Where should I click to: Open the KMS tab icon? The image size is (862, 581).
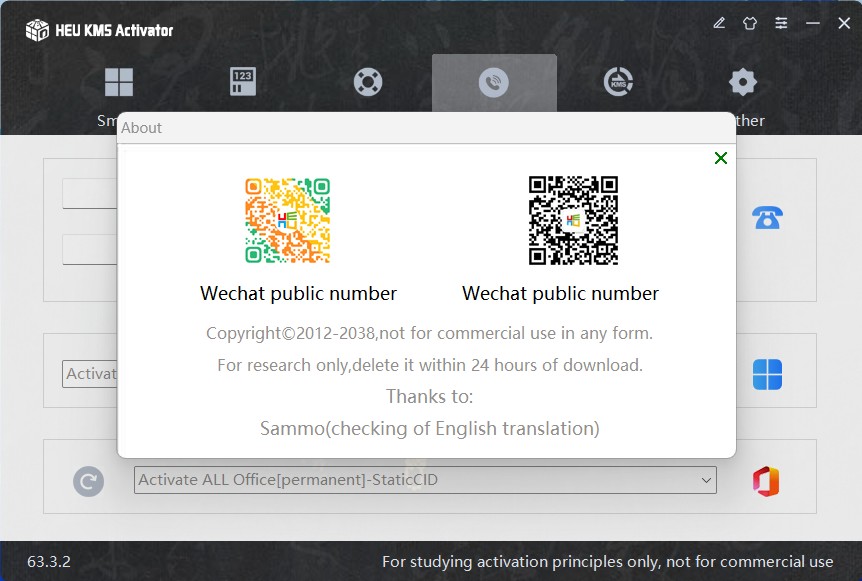[x=618, y=82]
